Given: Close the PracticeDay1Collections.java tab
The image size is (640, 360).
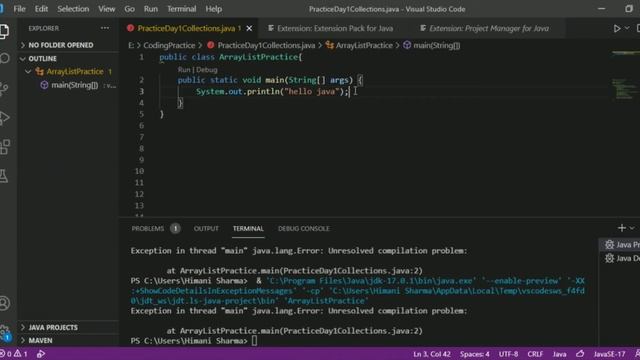Looking at the screenshot, I should (249, 28).
